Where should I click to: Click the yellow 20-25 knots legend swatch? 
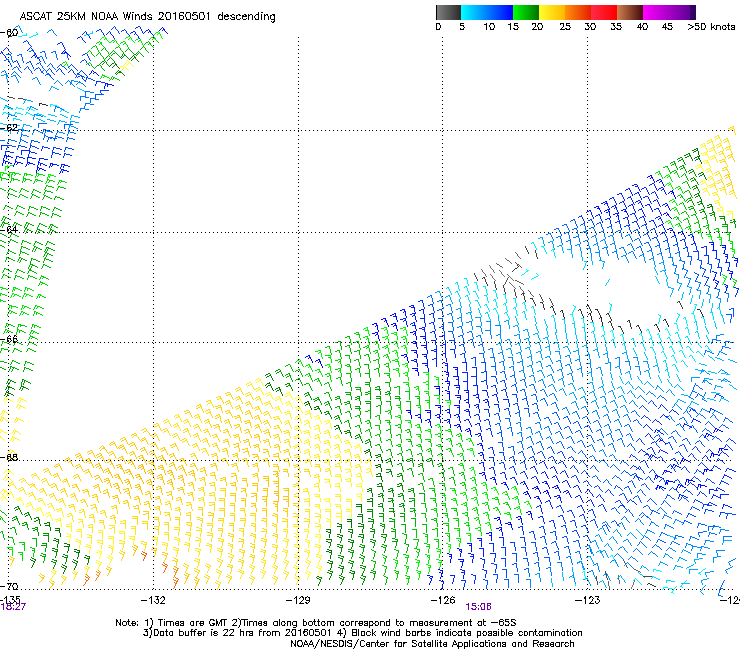click(x=552, y=12)
